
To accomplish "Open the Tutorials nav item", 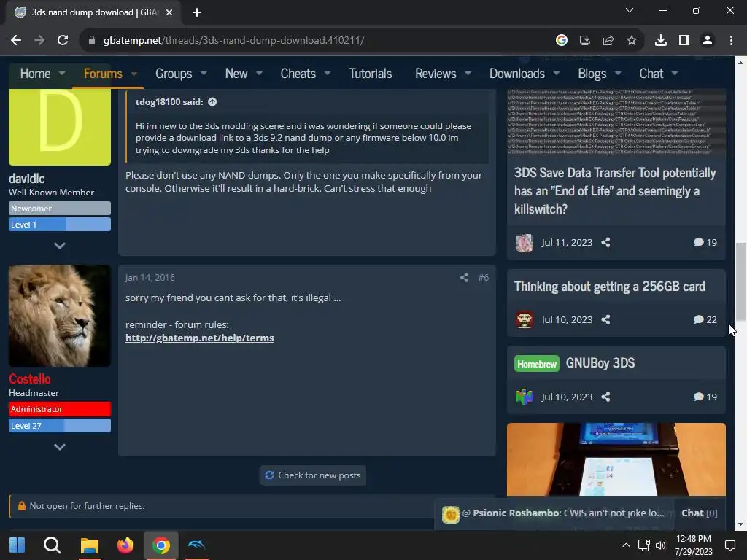I will (x=370, y=74).
